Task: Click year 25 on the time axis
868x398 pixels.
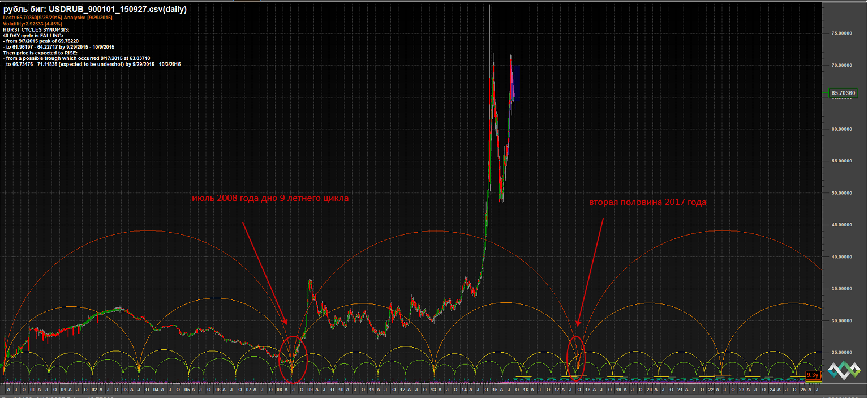Action: (x=803, y=390)
